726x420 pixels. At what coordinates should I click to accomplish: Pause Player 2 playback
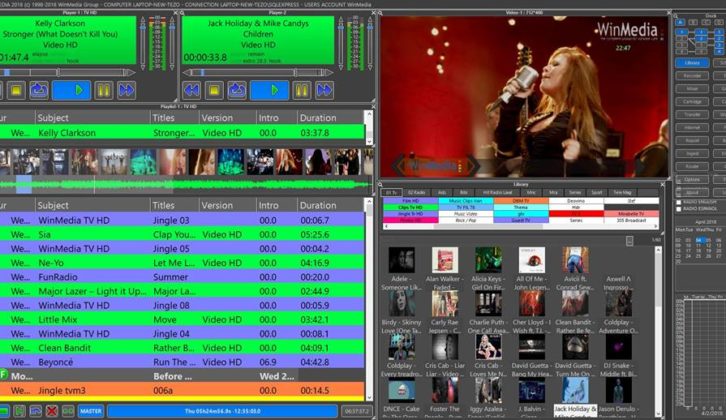(301, 90)
